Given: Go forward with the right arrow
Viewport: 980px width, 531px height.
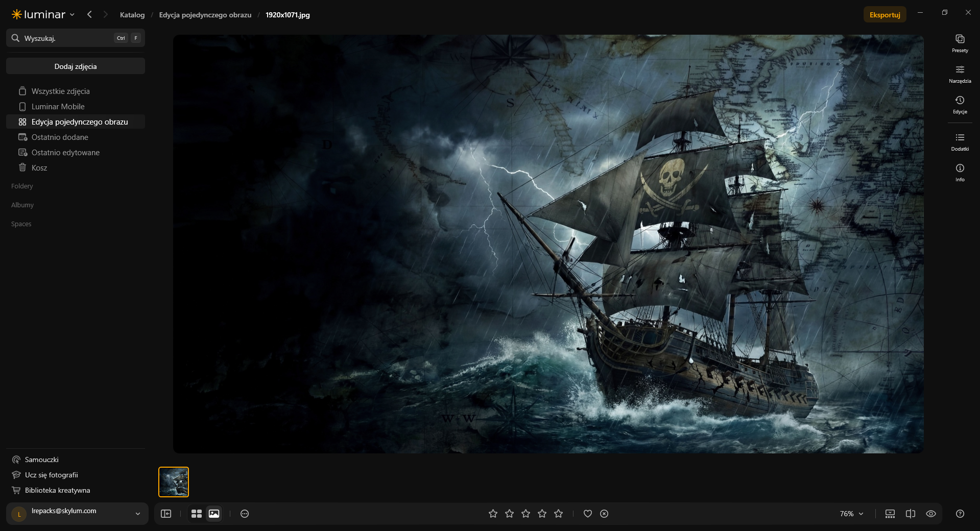Looking at the screenshot, I should [106, 14].
